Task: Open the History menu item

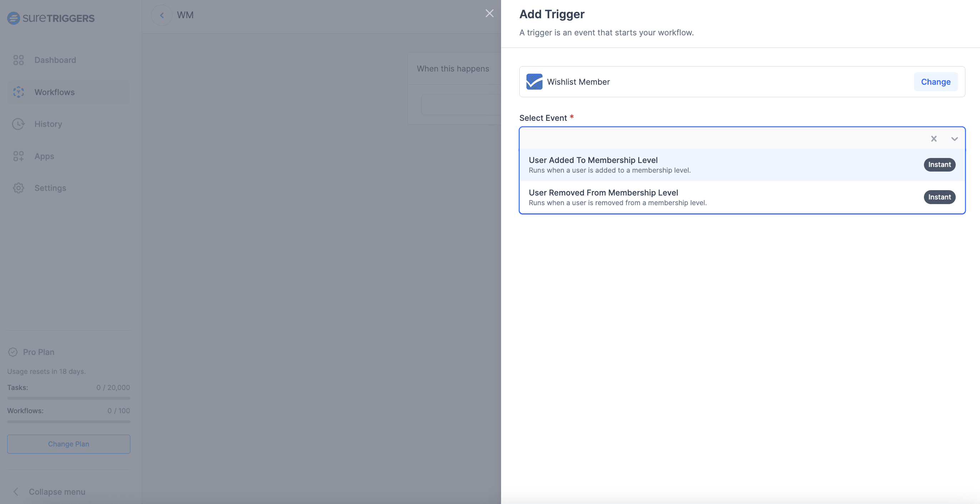Action: click(69, 124)
